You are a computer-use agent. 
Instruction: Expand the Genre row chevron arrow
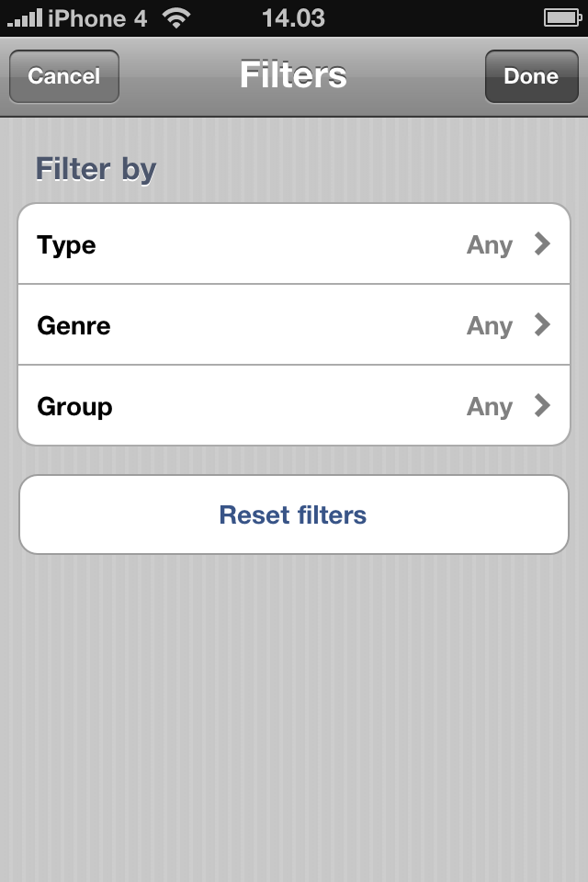pyautogui.click(x=542, y=325)
